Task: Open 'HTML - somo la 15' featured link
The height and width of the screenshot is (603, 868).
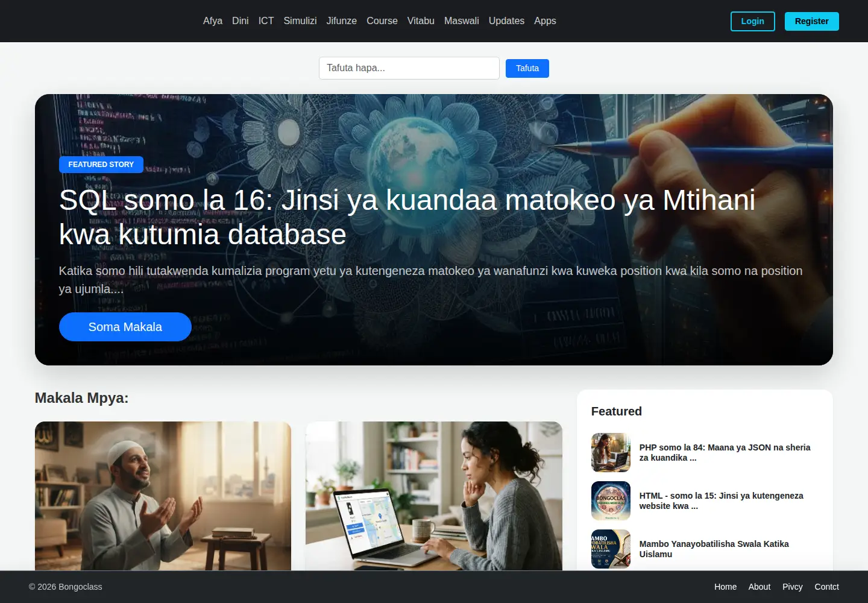Action: click(x=721, y=500)
